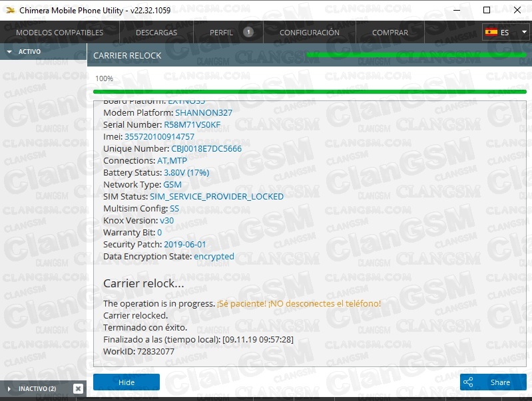Click the orange NO desconectes warning text
532x401 pixels.
tap(298, 303)
